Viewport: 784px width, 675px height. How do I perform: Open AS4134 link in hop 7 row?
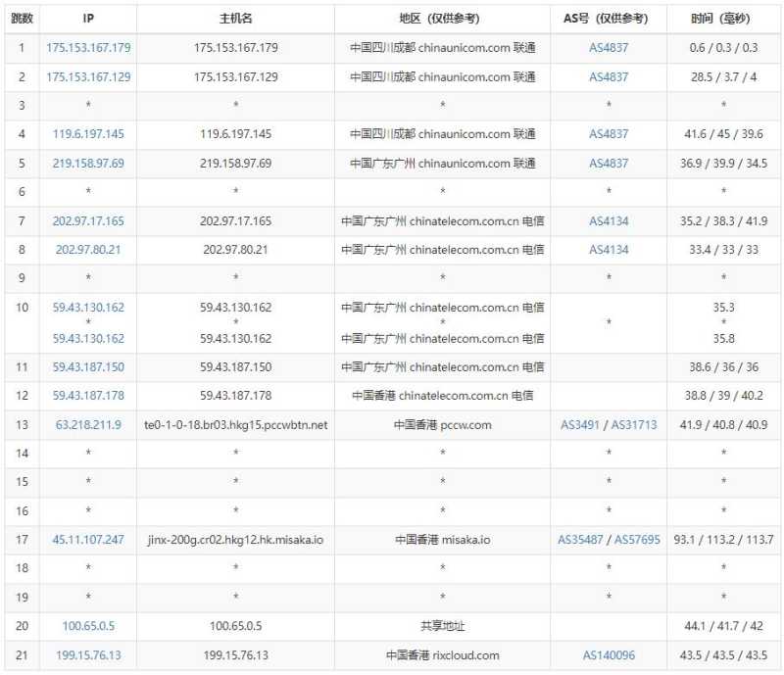pos(609,221)
